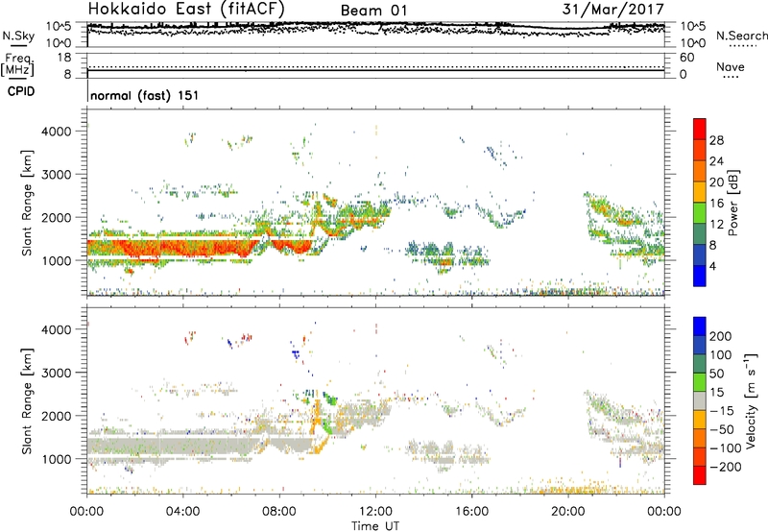Click the 'Power [dB]' colorbar label
The width and height of the screenshot is (768, 532).
(732, 203)
